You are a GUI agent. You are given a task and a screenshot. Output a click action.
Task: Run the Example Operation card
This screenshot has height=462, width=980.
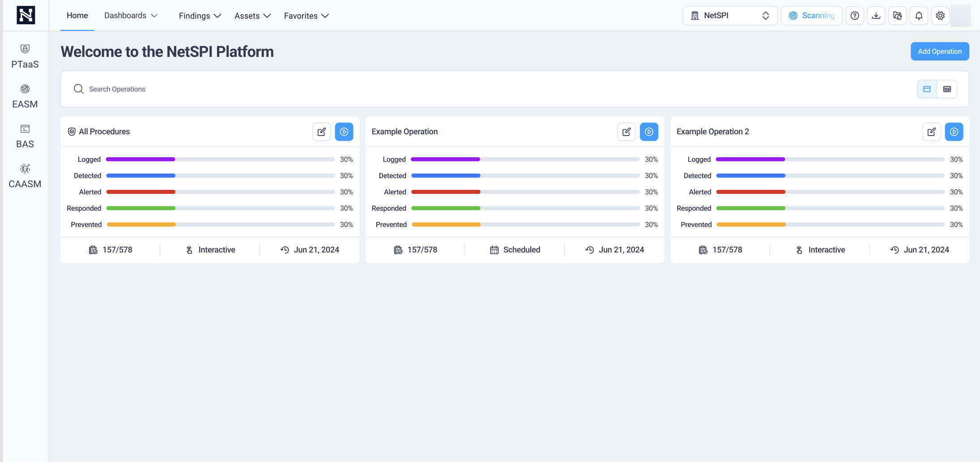click(x=649, y=132)
